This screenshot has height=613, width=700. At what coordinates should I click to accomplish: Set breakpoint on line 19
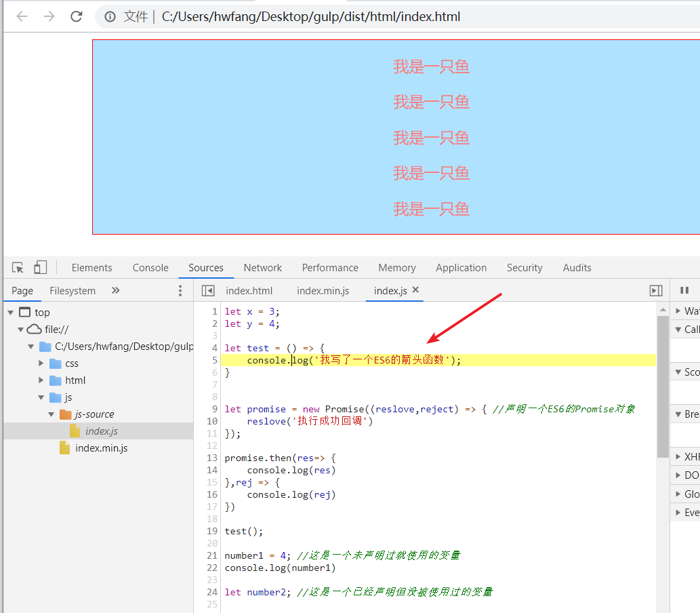point(211,531)
